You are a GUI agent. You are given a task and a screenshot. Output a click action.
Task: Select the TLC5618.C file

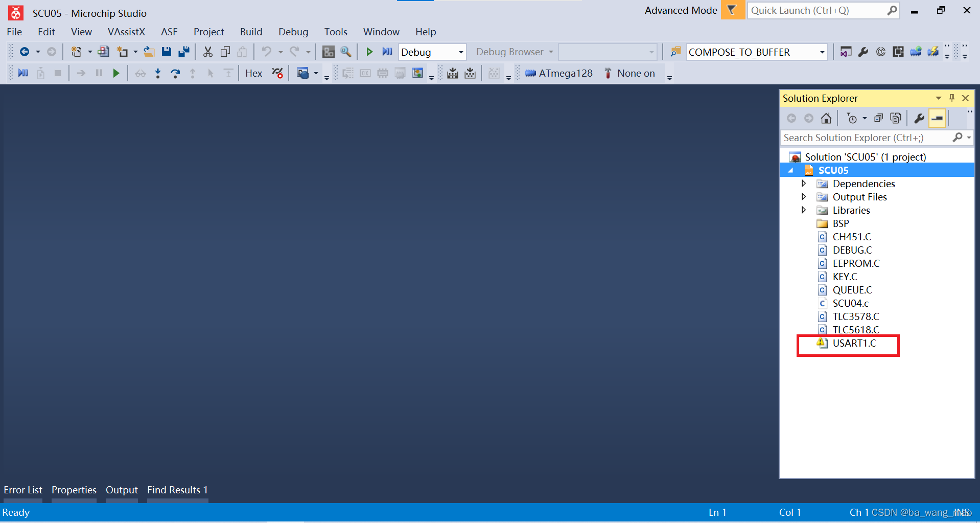pos(856,330)
